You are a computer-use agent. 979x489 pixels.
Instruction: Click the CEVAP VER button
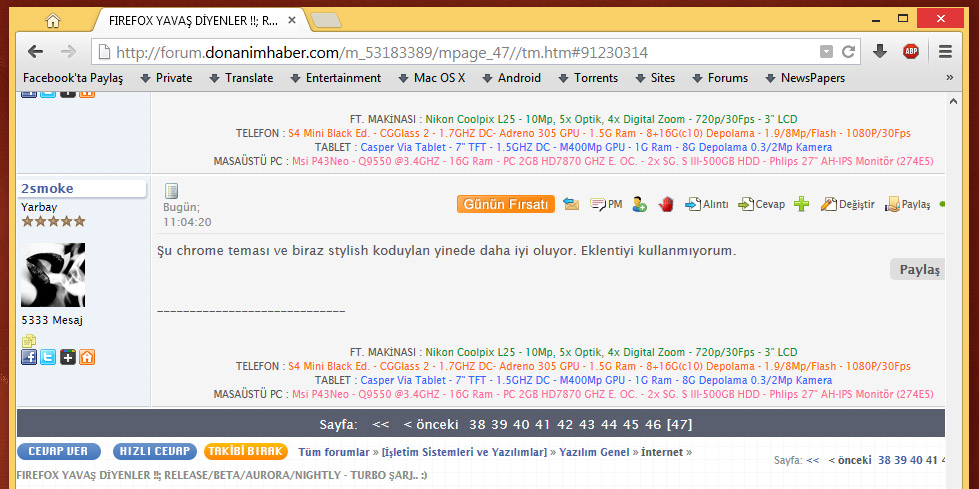coord(59,452)
